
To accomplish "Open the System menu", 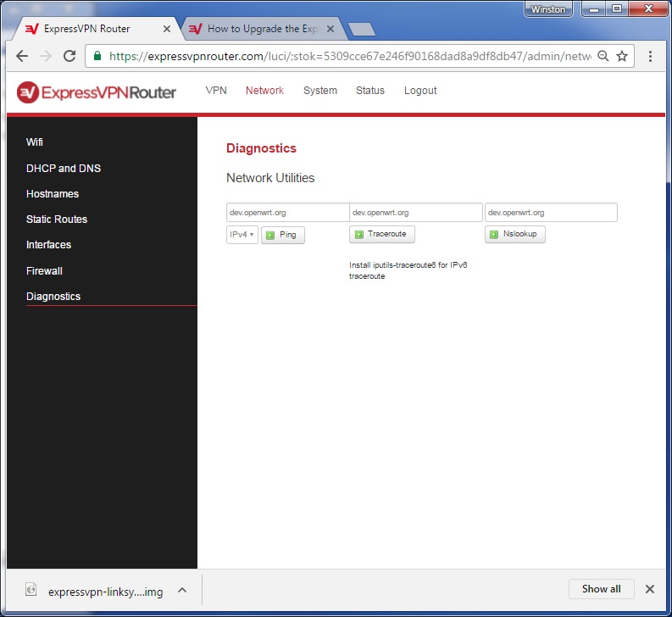I will [x=320, y=91].
